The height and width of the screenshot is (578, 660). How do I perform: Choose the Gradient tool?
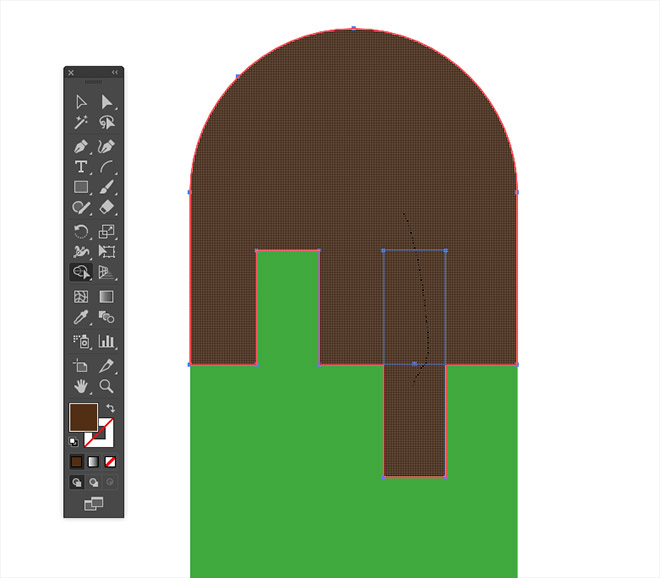(106, 297)
